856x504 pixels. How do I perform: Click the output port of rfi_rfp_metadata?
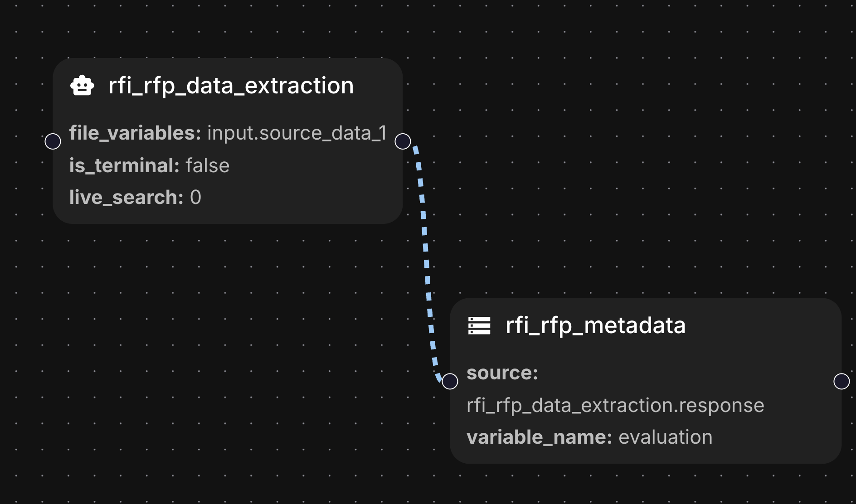842,381
